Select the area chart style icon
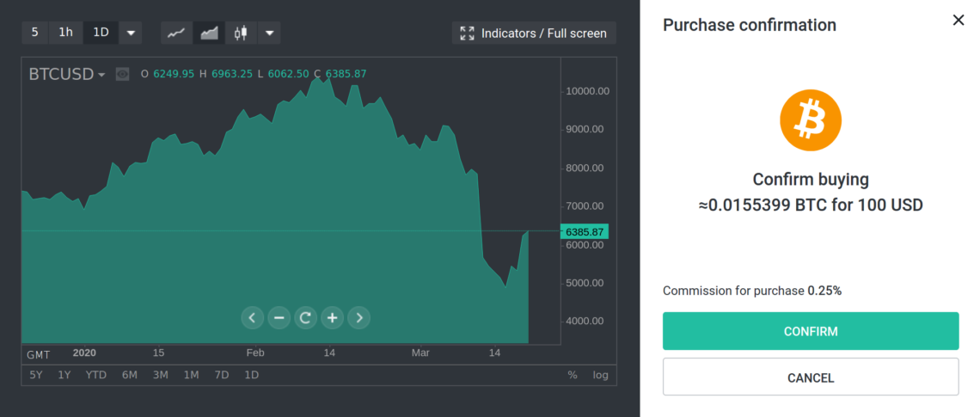 [x=209, y=33]
